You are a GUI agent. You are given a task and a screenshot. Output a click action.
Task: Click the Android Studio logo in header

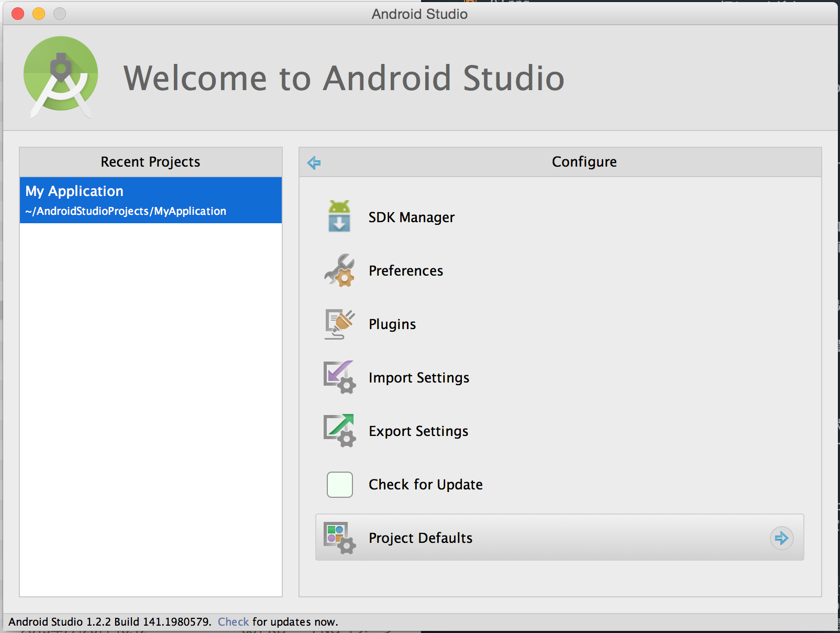tap(61, 77)
